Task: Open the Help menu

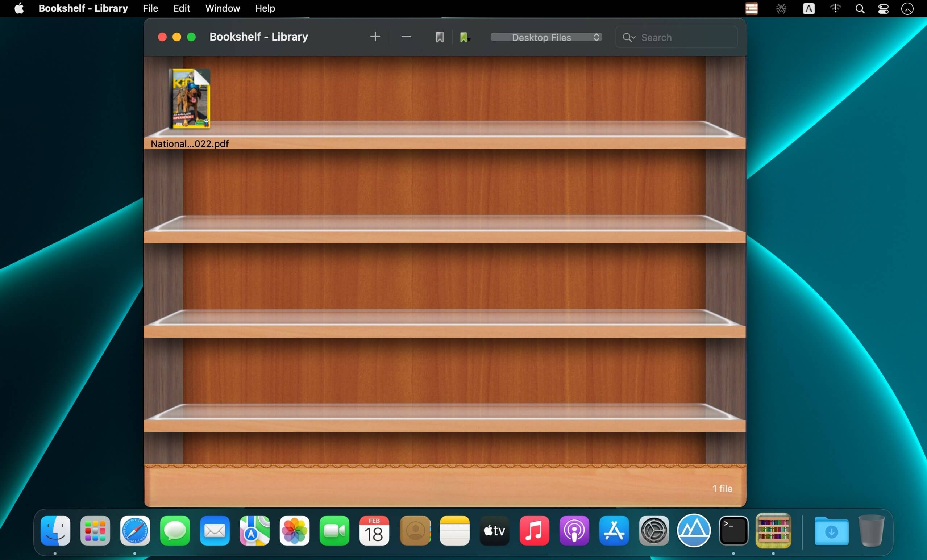Action: 265,8
